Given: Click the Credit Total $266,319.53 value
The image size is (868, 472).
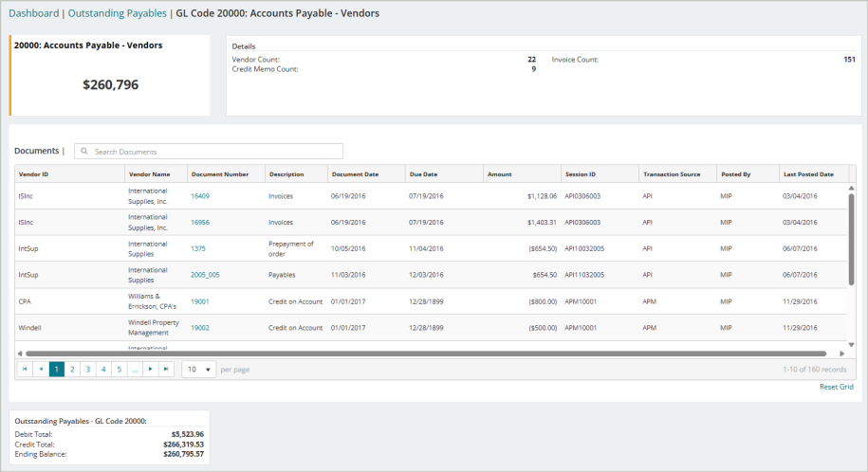Looking at the screenshot, I should 183,445.
